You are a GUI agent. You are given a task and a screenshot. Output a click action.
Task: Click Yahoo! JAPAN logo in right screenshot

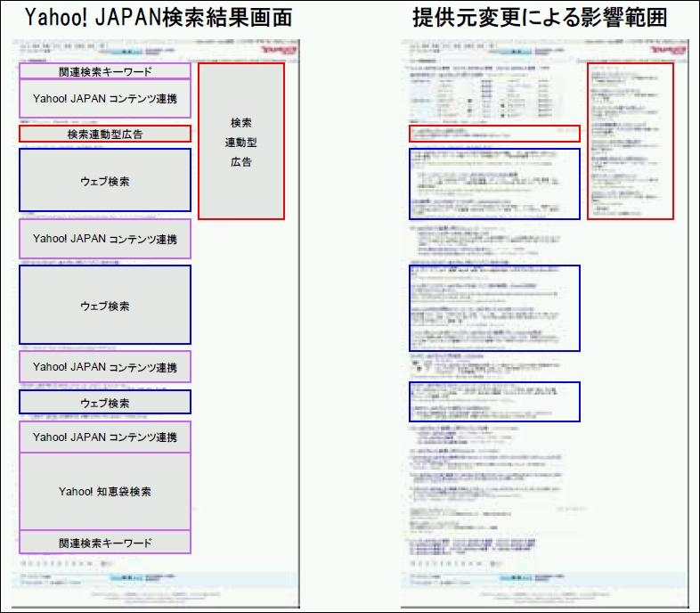[668, 50]
